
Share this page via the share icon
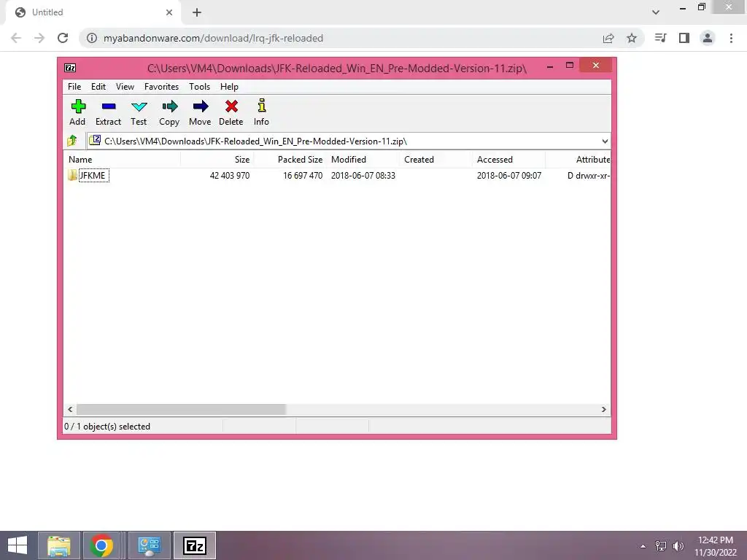[x=608, y=38]
